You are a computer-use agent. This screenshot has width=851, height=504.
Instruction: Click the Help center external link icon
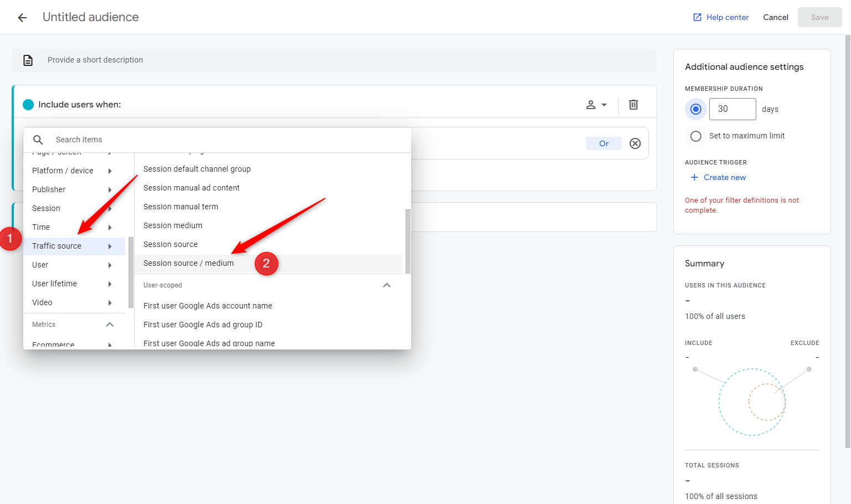tap(697, 17)
